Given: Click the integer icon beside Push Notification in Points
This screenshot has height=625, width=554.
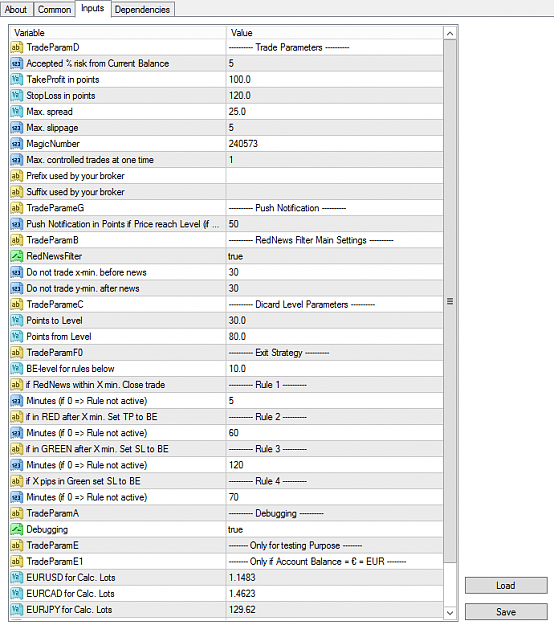Looking at the screenshot, I should 16,224.
